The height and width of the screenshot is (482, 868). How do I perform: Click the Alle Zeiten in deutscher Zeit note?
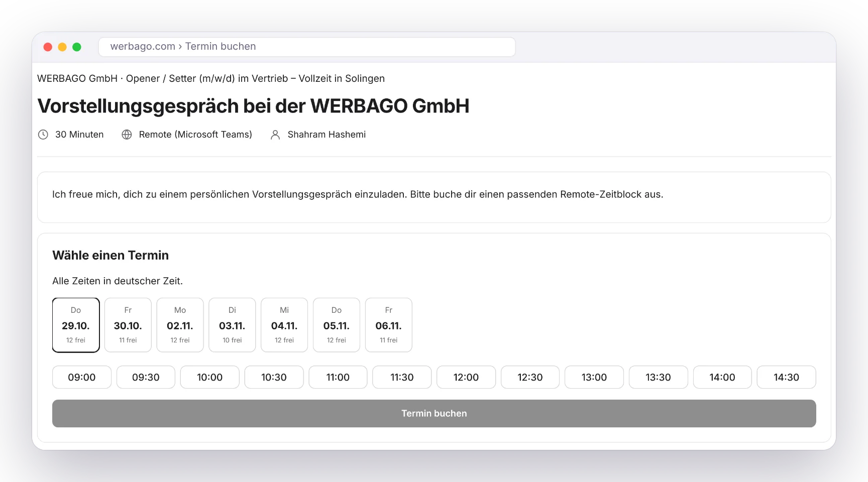tap(118, 281)
